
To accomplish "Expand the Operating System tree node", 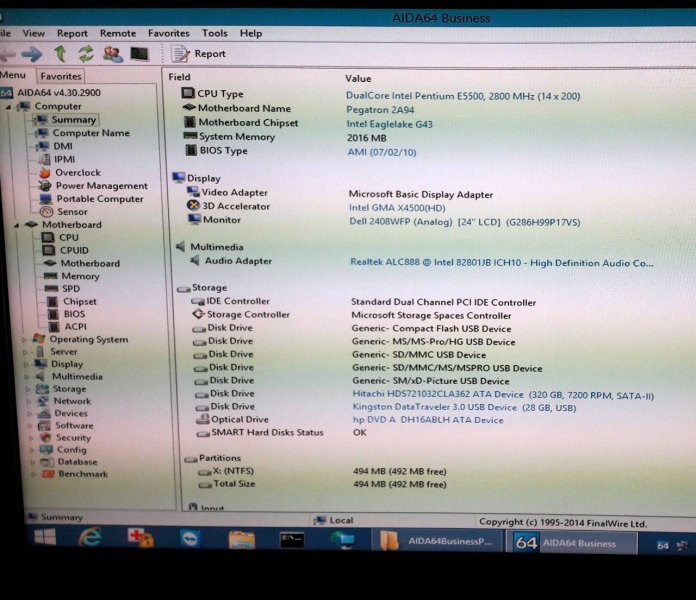I will click(x=26, y=340).
